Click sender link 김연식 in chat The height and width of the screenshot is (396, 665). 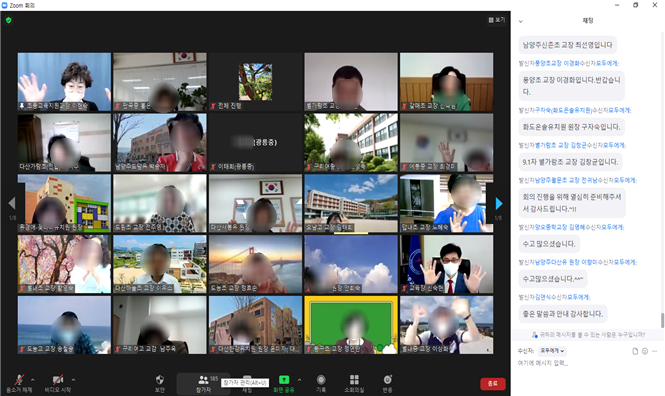(x=543, y=297)
